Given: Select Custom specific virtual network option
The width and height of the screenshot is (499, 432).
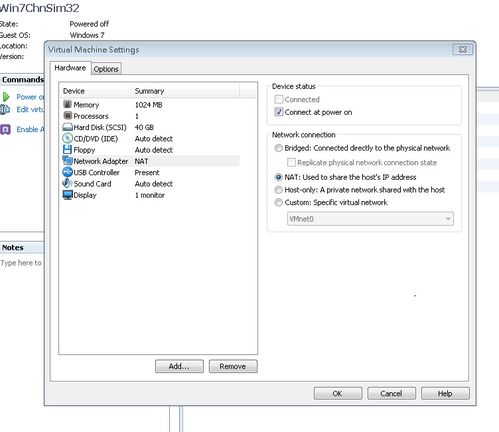Looking at the screenshot, I should [278, 202].
